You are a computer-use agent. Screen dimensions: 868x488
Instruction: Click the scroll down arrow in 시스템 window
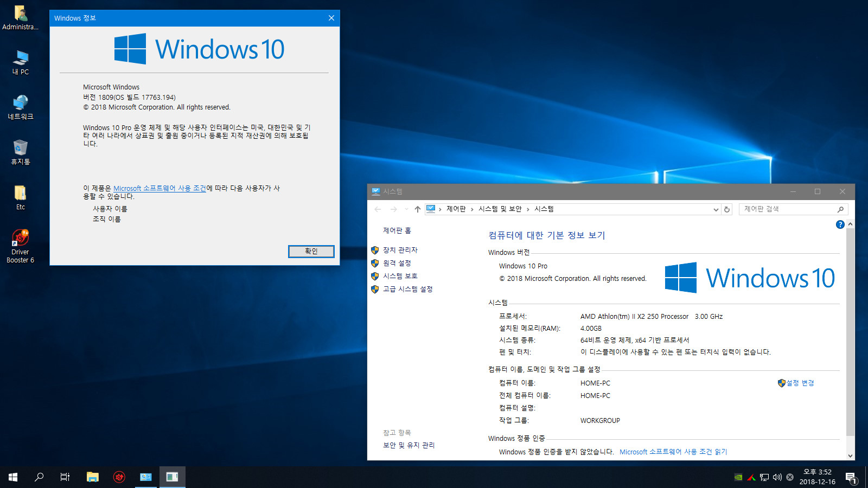pyautogui.click(x=850, y=455)
